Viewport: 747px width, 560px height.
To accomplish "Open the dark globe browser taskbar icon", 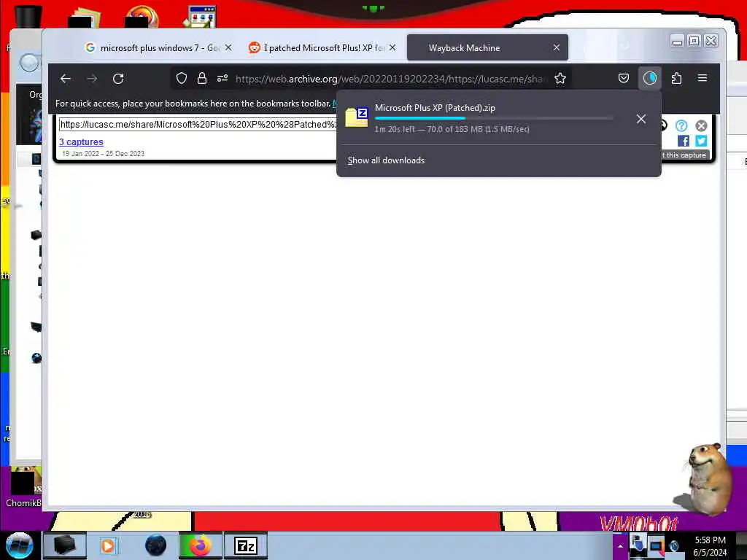I will (x=156, y=545).
